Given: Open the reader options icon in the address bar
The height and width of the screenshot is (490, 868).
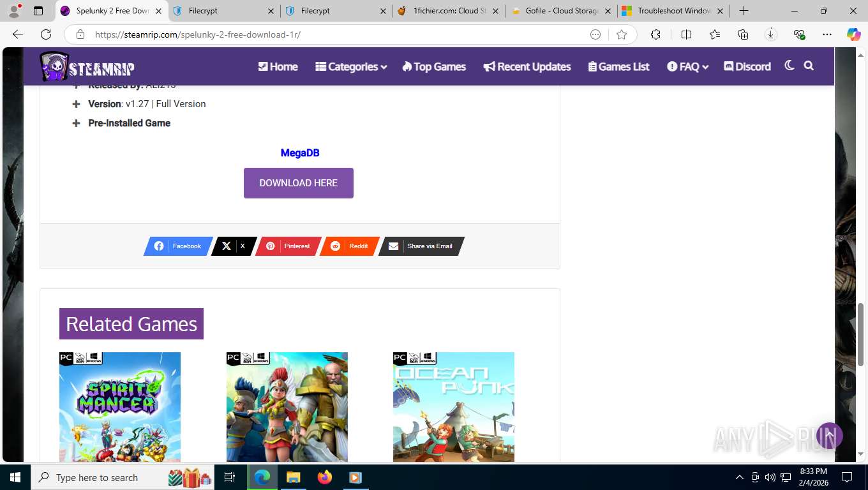Looking at the screenshot, I should [x=595, y=34].
